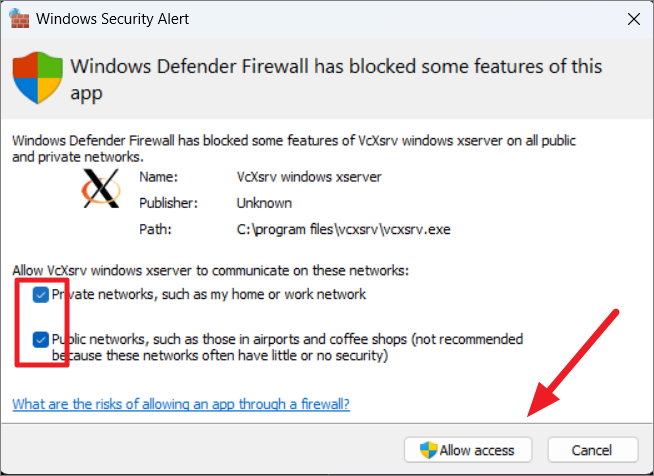Click the Name field label
The width and height of the screenshot is (654, 476).
[x=158, y=177]
